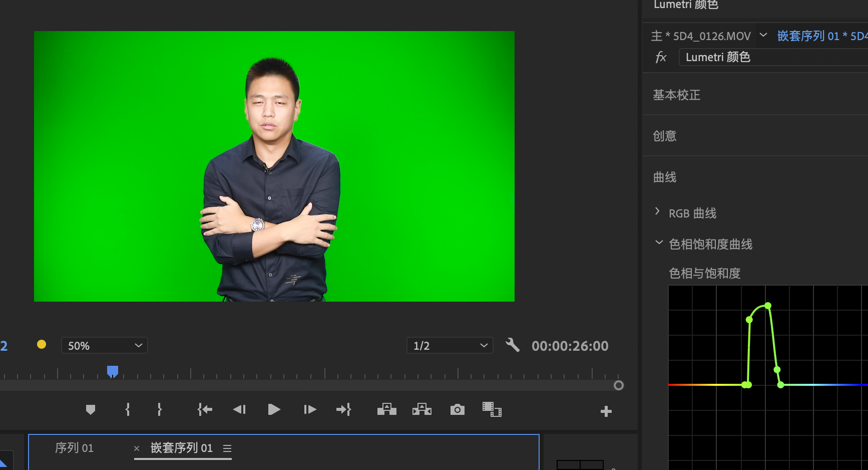Set the In point with the left brace icon
The image size is (868, 470).
pos(128,410)
